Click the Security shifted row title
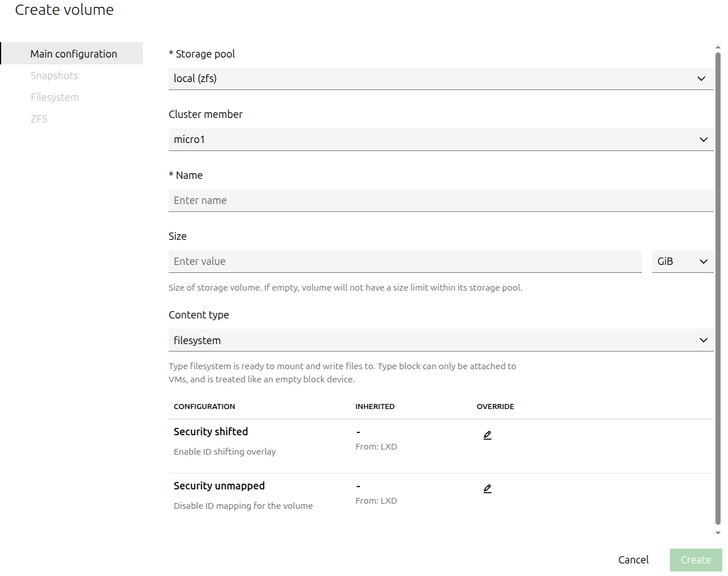The image size is (728, 576). [x=211, y=432]
